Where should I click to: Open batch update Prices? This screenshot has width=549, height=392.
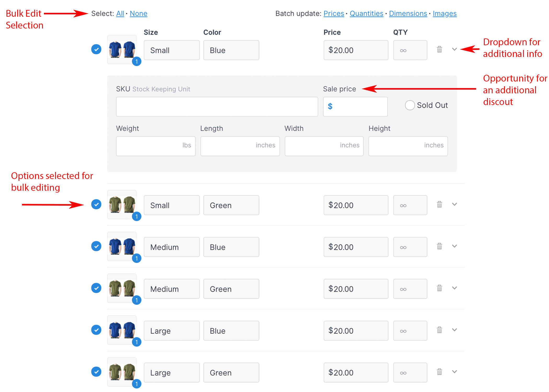point(334,14)
